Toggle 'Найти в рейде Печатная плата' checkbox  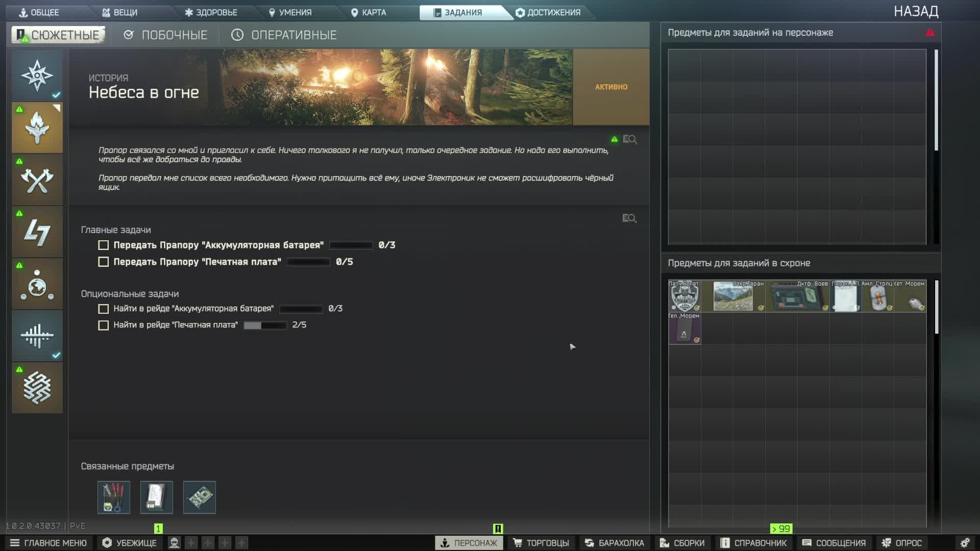click(x=104, y=325)
